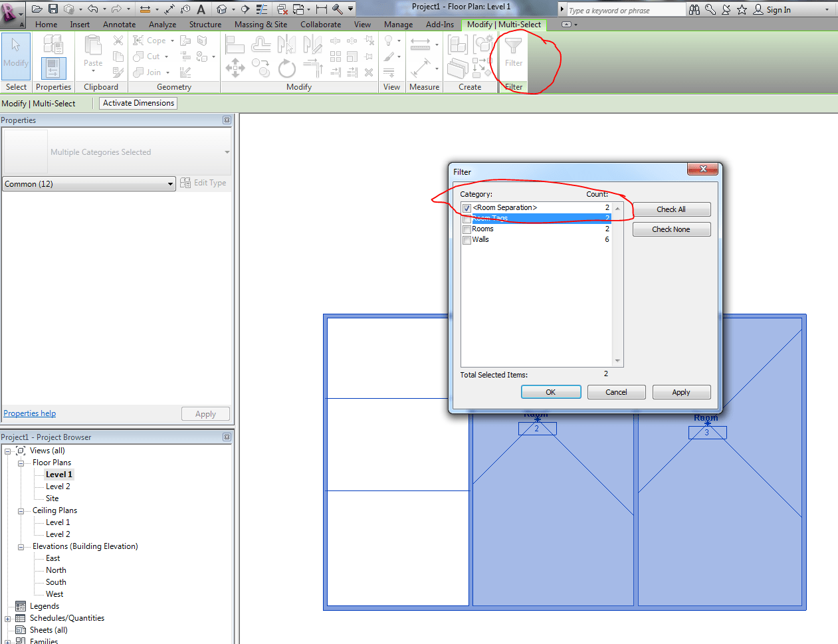This screenshot has width=838, height=644.
Task: Click the Align tool icon
Action: [235, 45]
